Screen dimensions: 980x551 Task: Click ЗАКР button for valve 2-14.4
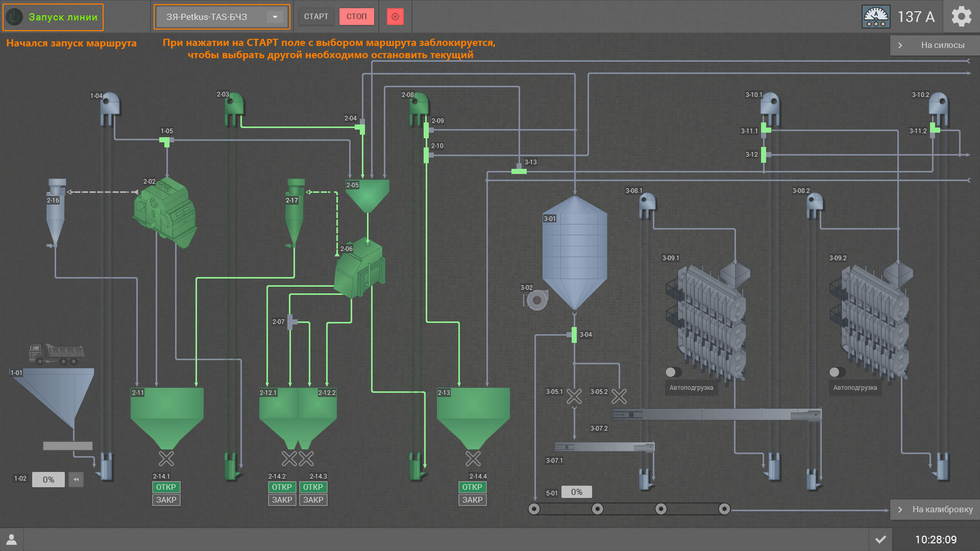coord(472,500)
